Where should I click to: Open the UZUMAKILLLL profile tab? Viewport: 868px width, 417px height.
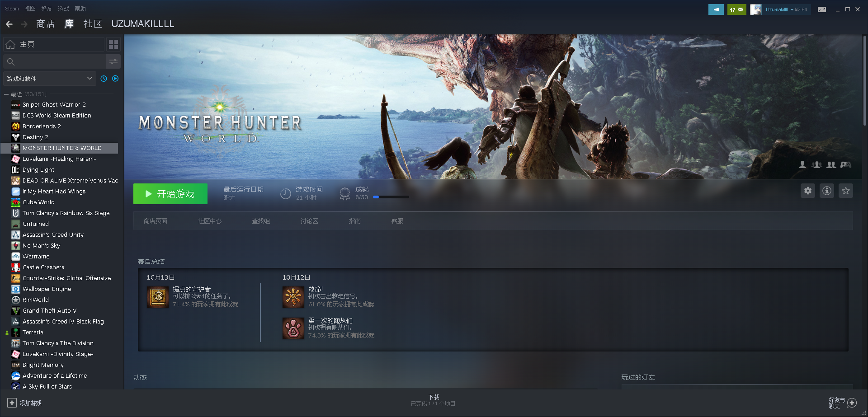click(143, 24)
